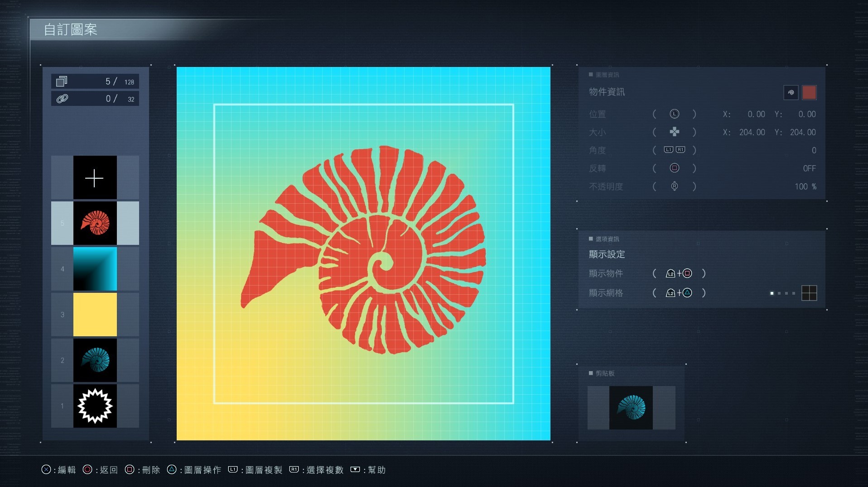Click the 不透明度 opacity label

tap(606, 186)
